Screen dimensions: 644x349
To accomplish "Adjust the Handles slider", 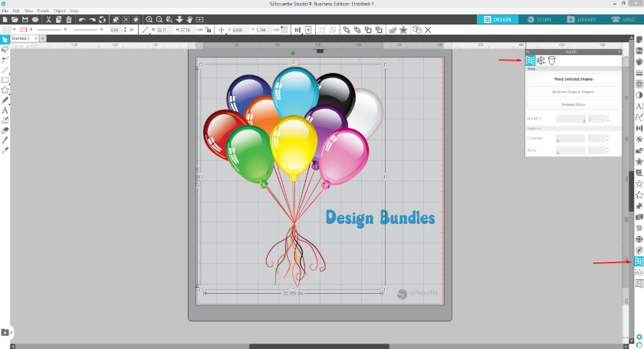I will pos(570,118).
